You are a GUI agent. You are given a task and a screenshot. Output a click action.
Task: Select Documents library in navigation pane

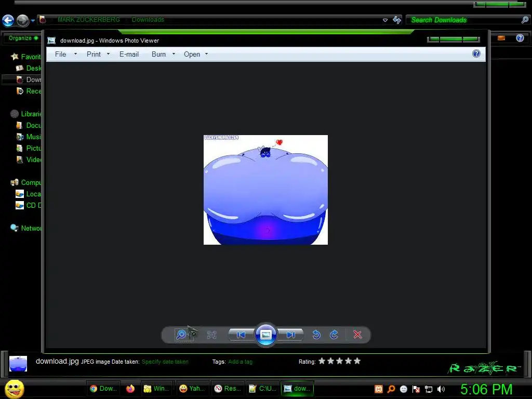click(x=29, y=126)
